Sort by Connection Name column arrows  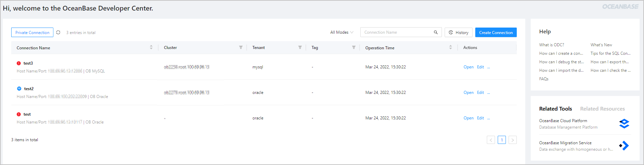click(151, 47)
